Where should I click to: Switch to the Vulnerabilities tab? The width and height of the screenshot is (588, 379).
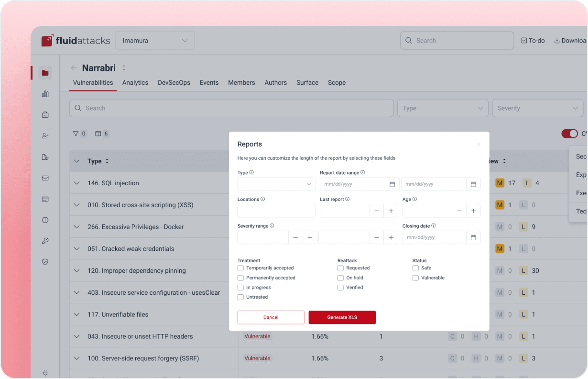tap(93, 83)
